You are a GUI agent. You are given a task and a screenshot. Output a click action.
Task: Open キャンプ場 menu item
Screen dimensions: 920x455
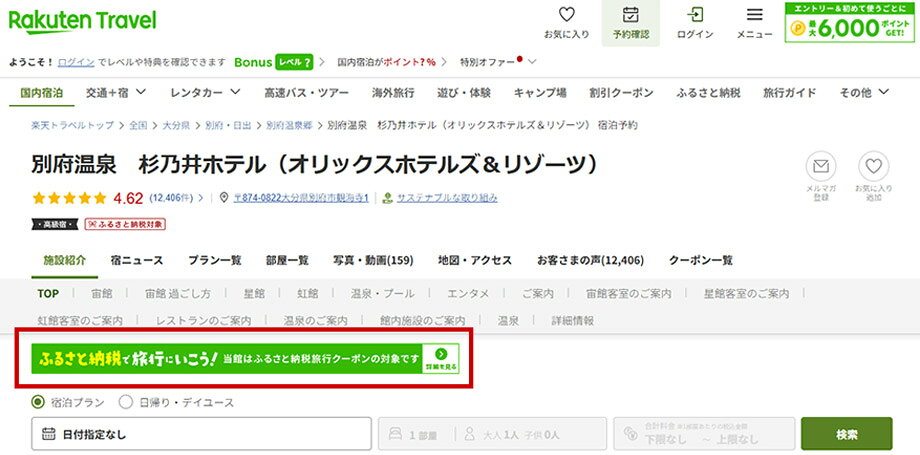pos(540,93)
